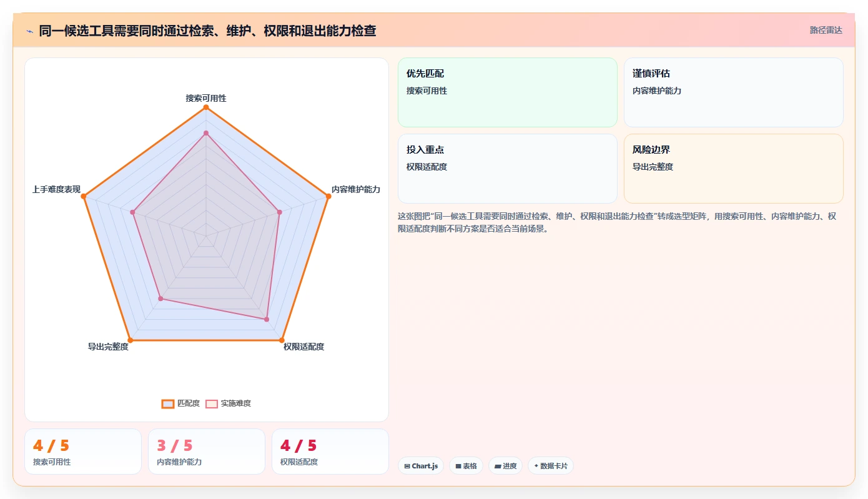Select the 进度 tag chip
Viewport: 868px width, 499px height.
pos(505,466)
